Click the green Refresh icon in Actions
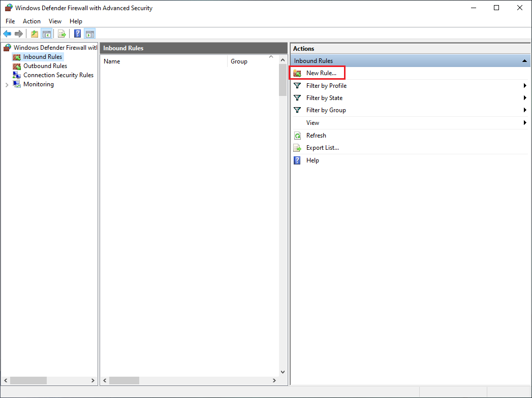Viewport: 532px width, 398px height. (297, 136)
